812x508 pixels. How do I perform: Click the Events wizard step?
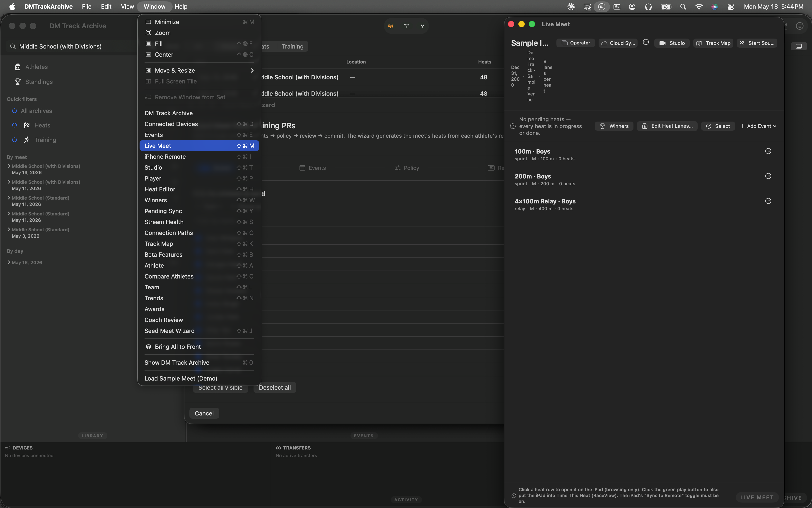[312, 168]
